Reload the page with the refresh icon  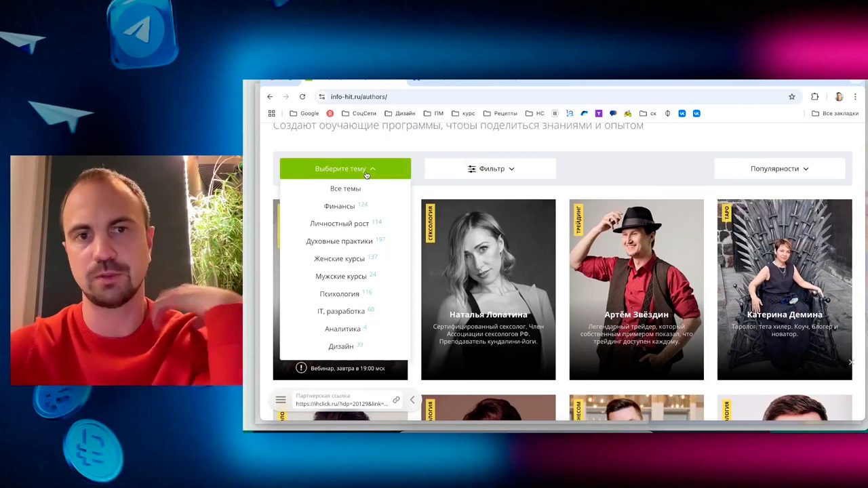coord(302,97)
